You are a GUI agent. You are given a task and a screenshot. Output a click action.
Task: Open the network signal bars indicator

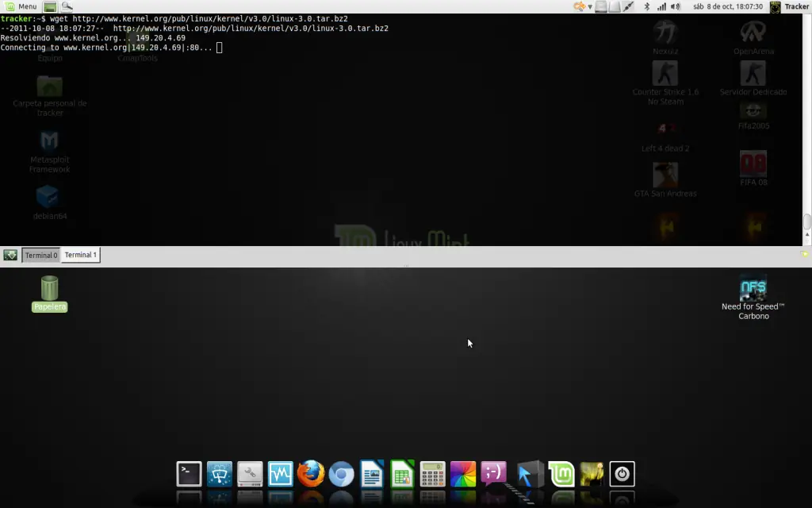tap(661, 6)
